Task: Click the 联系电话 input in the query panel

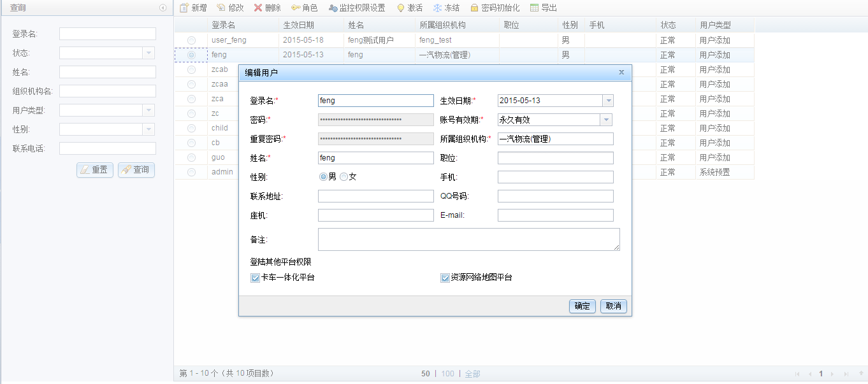Action: (x=108, y=148)
